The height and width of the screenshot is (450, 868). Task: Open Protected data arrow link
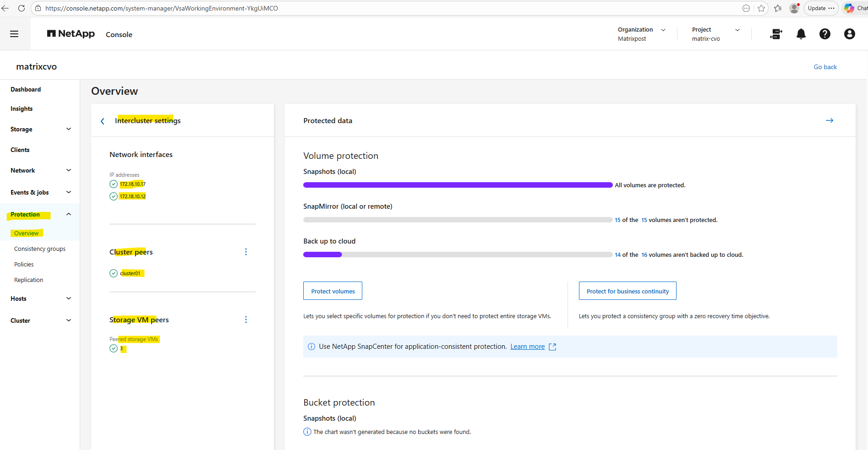(829, 120)
